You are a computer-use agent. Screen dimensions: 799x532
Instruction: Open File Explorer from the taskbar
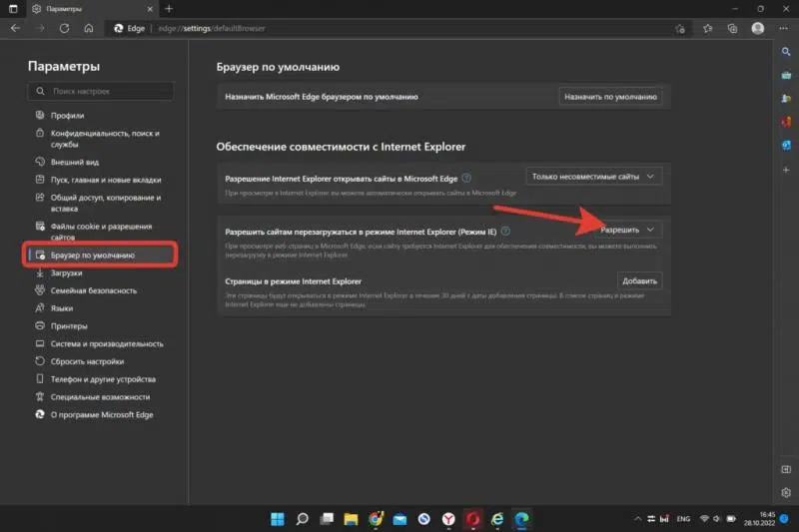[x=351, y=519]
